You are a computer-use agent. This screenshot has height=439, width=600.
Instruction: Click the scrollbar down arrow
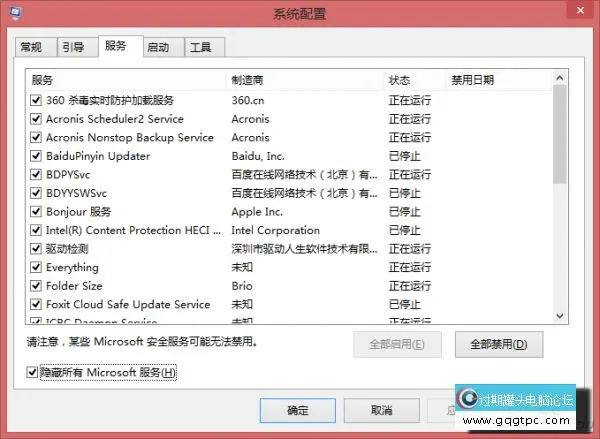coord(559,316)
